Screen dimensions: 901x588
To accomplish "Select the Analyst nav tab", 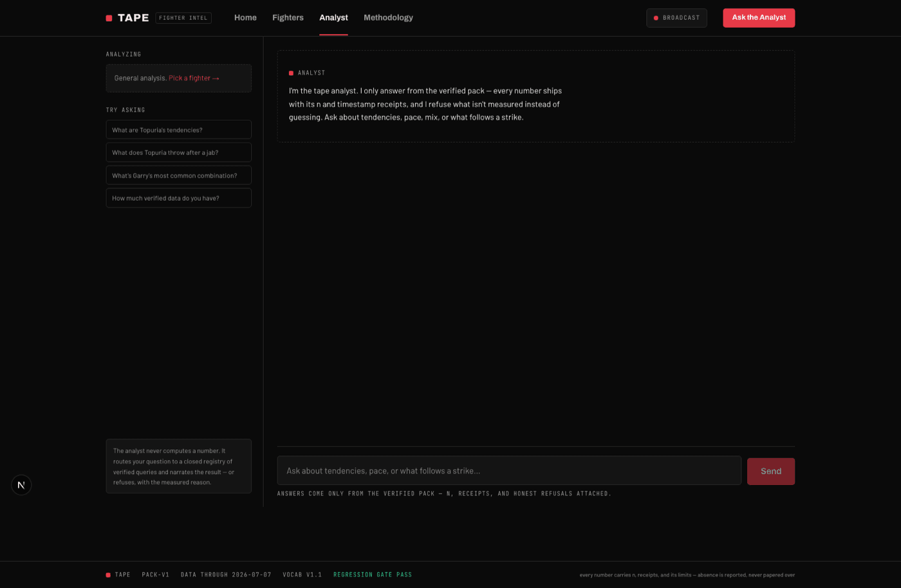I will coord(333,18).
